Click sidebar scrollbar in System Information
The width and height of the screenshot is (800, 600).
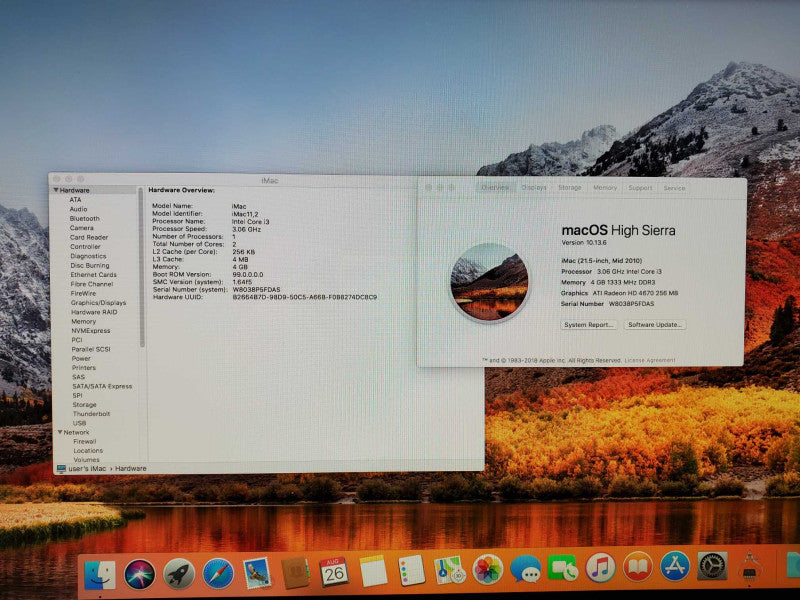(142, 268)
